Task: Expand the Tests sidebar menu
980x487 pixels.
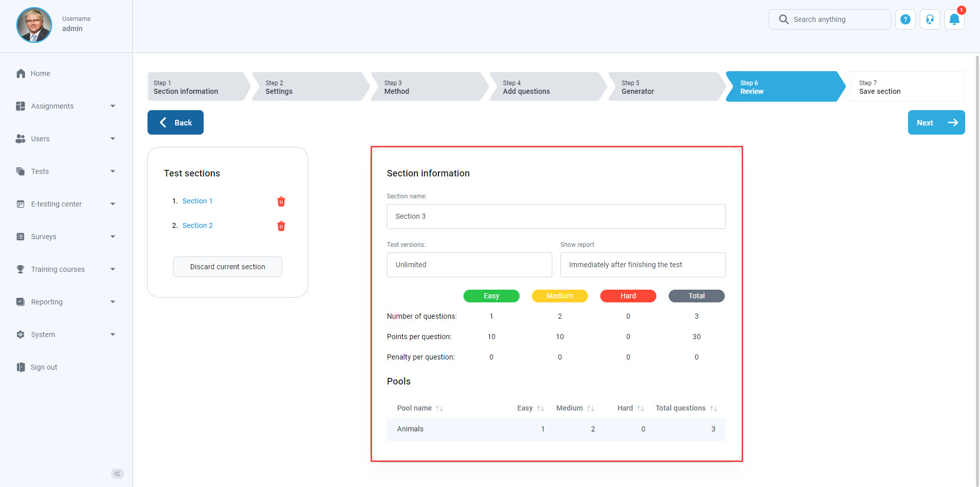Action: point(66,171)
